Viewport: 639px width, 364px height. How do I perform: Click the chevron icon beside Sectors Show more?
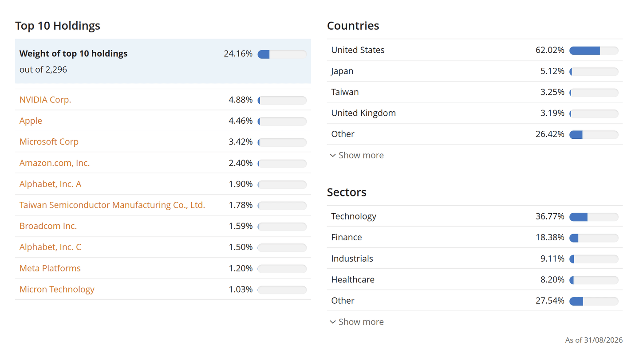pos(333,322)
